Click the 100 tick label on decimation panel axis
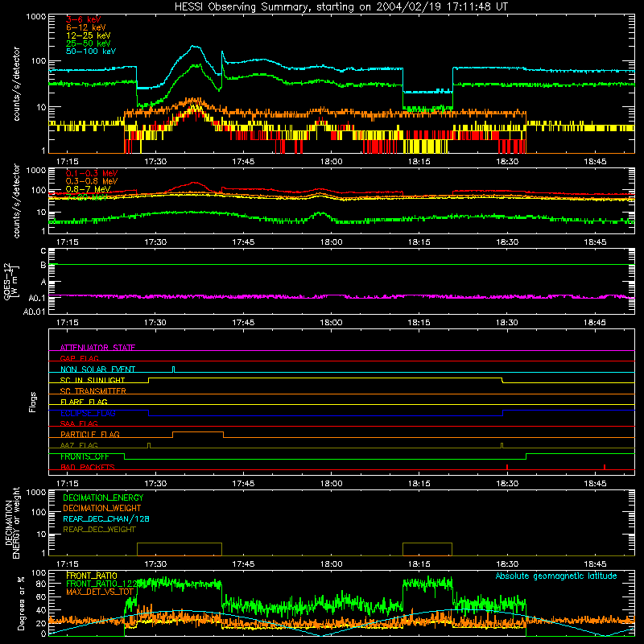644x644 pixels. [39, 512]
